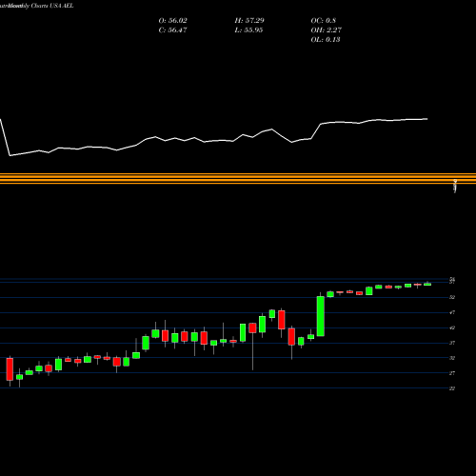Image resolution: width=476 pixels, height=476 pixels.
Task: Click the 22 price axis label
Action: point(452,388)
